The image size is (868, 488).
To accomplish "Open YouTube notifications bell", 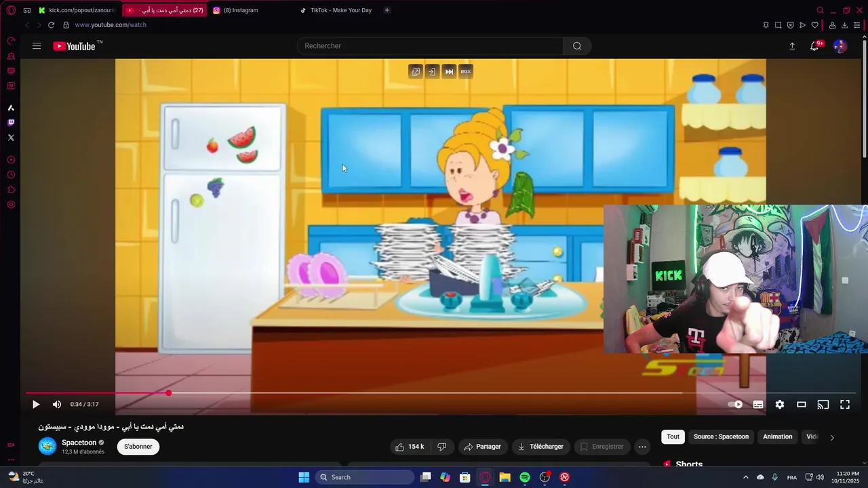I will [814, 46].
